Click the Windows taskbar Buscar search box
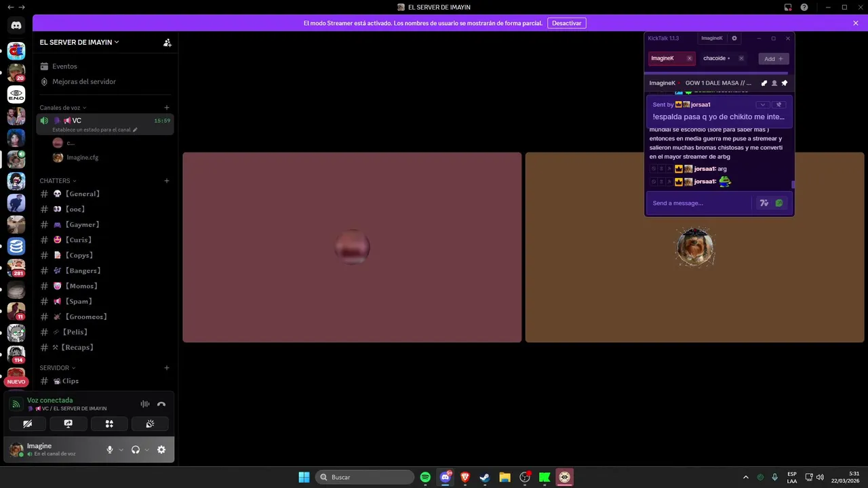The height and width of the screenshot is (488, 868). click(x=366, y=477)
